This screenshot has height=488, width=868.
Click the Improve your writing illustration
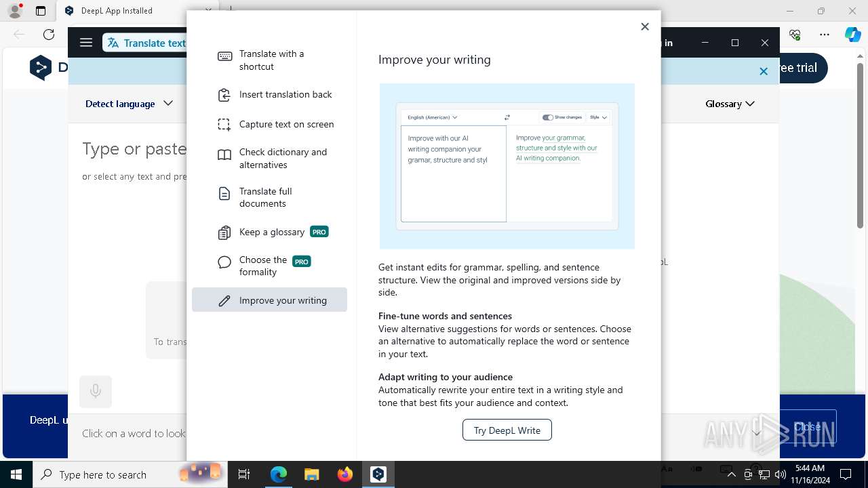click(507, 166)
